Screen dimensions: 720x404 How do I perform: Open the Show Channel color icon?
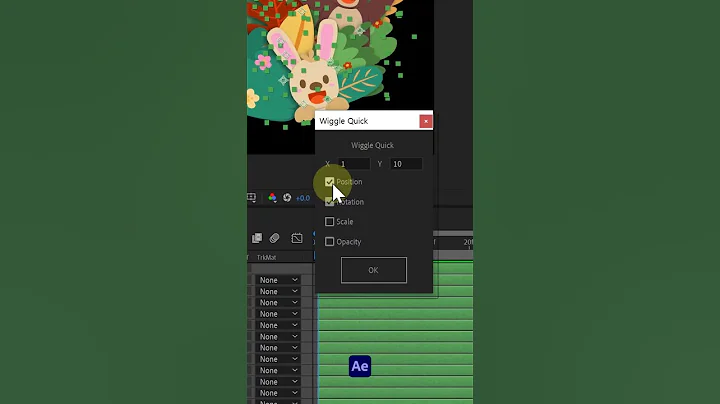[272, 197]
